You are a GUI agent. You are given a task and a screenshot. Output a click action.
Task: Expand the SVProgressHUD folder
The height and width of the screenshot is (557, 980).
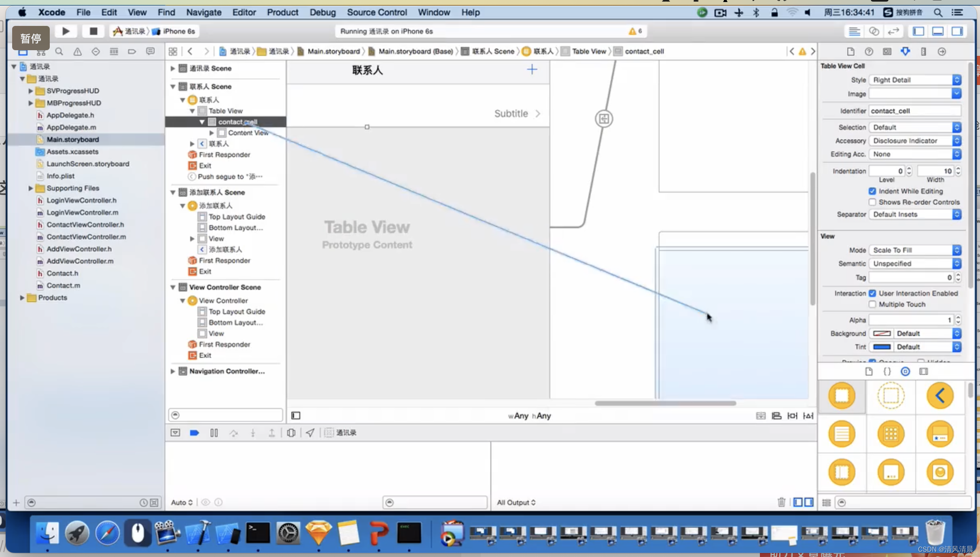coord(30,91)
